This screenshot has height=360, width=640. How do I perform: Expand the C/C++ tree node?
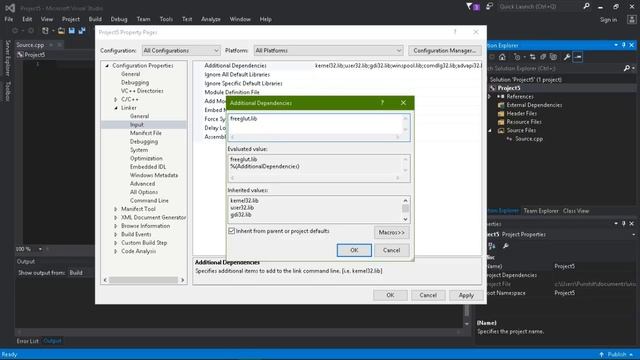click(x=116, y=100)
